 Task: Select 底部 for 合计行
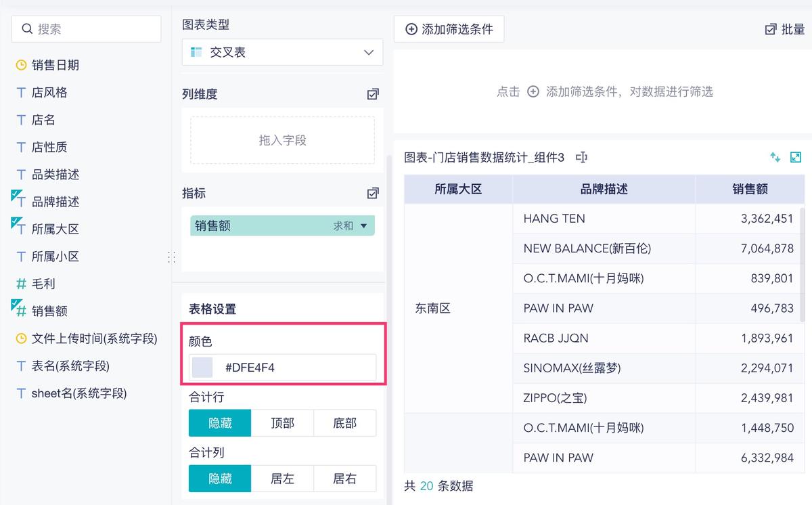[345, 422]
